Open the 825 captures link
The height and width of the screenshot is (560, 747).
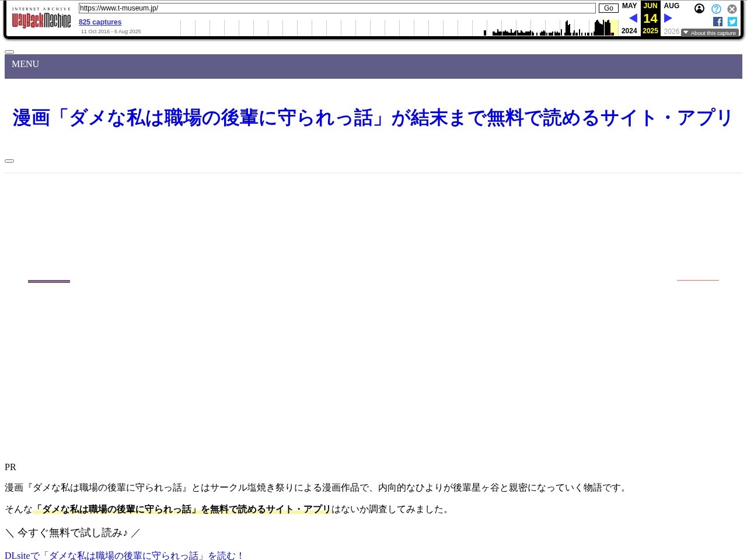100,22
